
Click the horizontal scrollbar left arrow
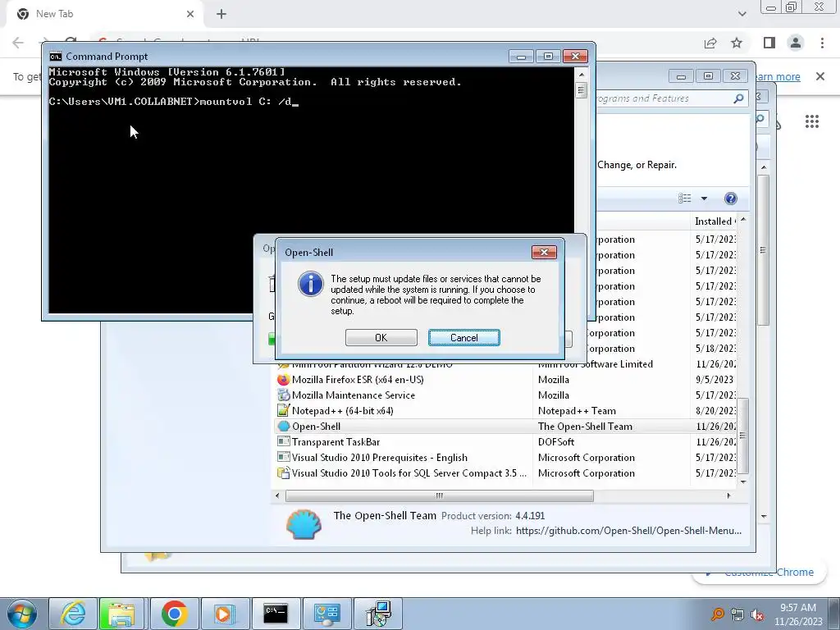click(x=277, y=495)
